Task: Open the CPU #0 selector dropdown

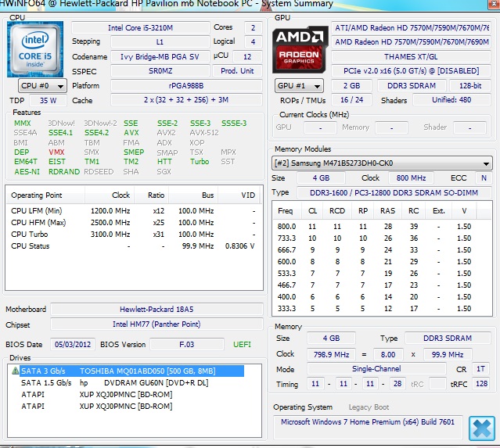Action: click(42, 86)
